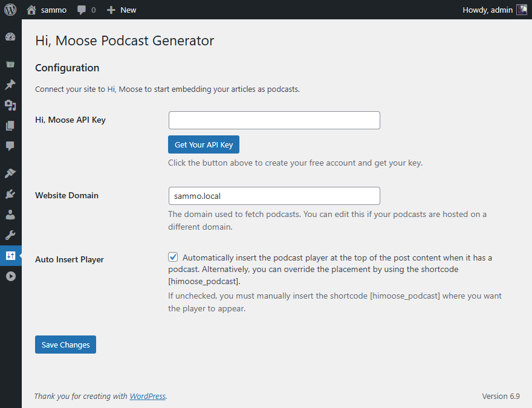Open the Tools wrench icon
The image size is (532, 408).
tap(10, 235)
